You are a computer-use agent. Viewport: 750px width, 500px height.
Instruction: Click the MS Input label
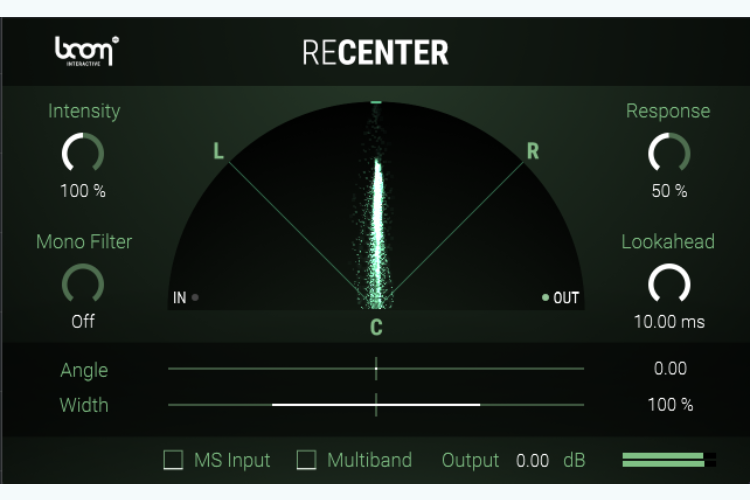coord(232,460)
